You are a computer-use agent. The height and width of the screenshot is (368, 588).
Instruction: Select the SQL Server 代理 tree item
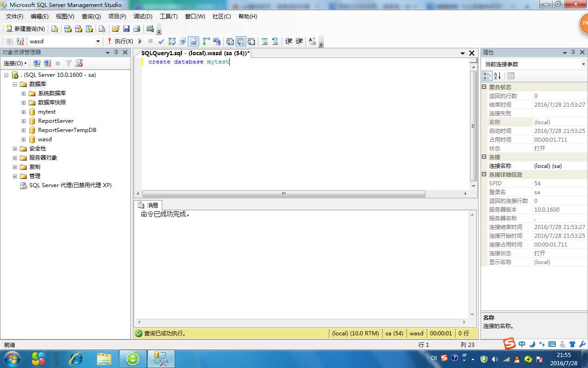(70, 185)
